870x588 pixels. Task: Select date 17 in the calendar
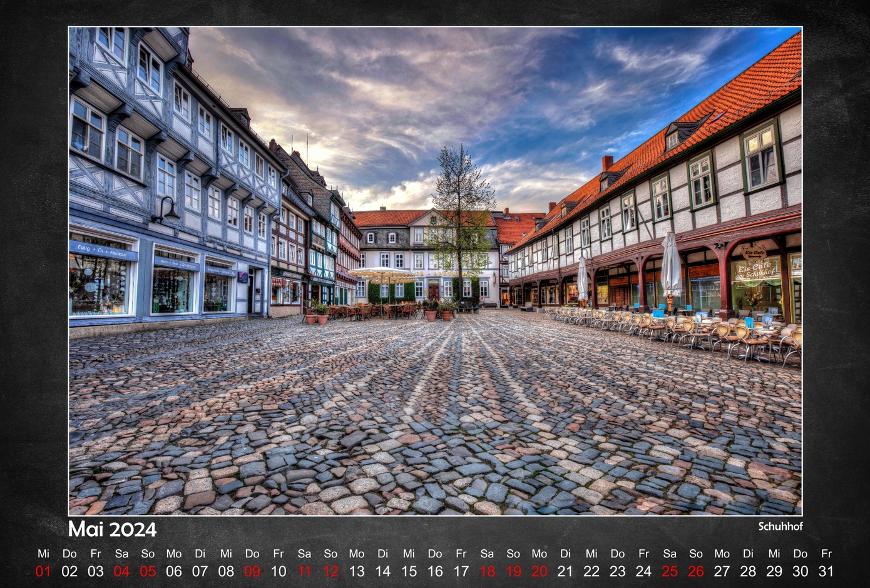[x=461, y=571]
